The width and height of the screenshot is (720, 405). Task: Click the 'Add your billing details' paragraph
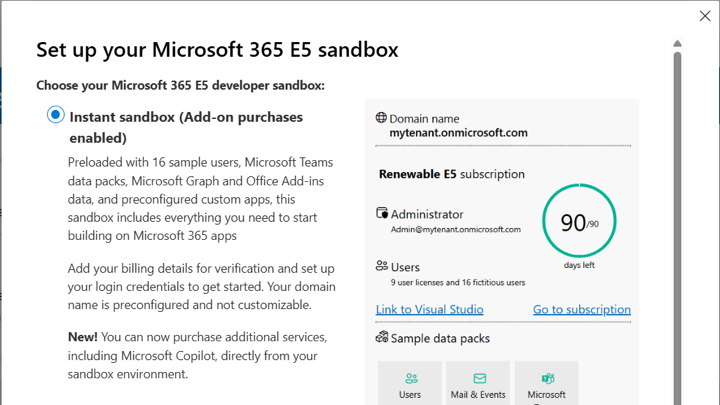pos(202,287)
